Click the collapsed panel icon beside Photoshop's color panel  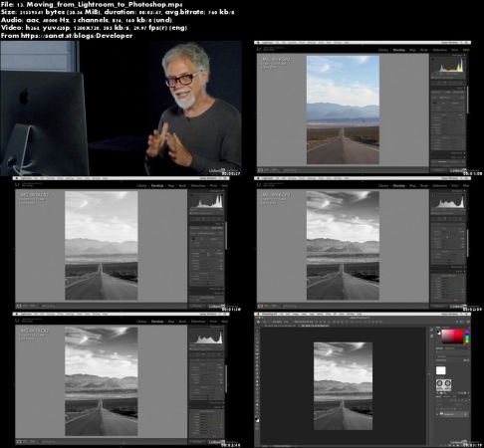(x=432, y=331)
